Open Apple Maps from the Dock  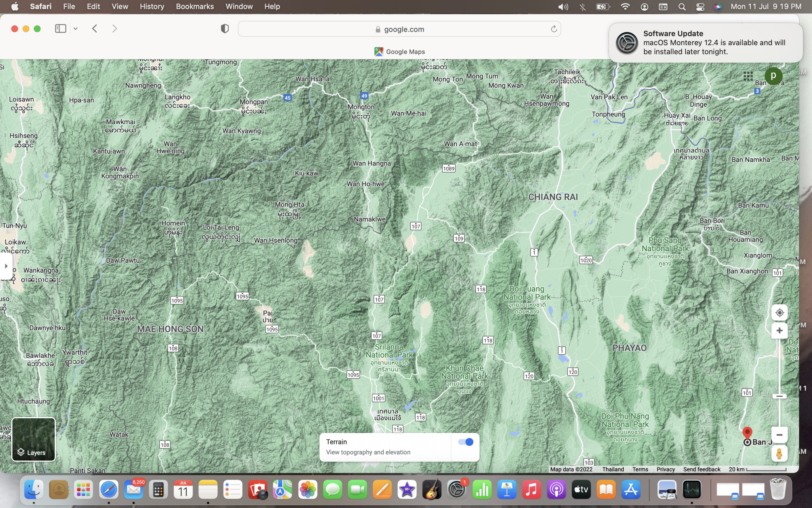(x=282, y=489)
